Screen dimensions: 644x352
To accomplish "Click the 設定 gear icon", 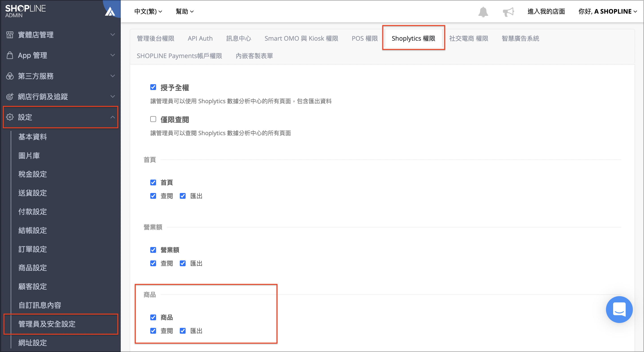I will (x=10, y=117).
